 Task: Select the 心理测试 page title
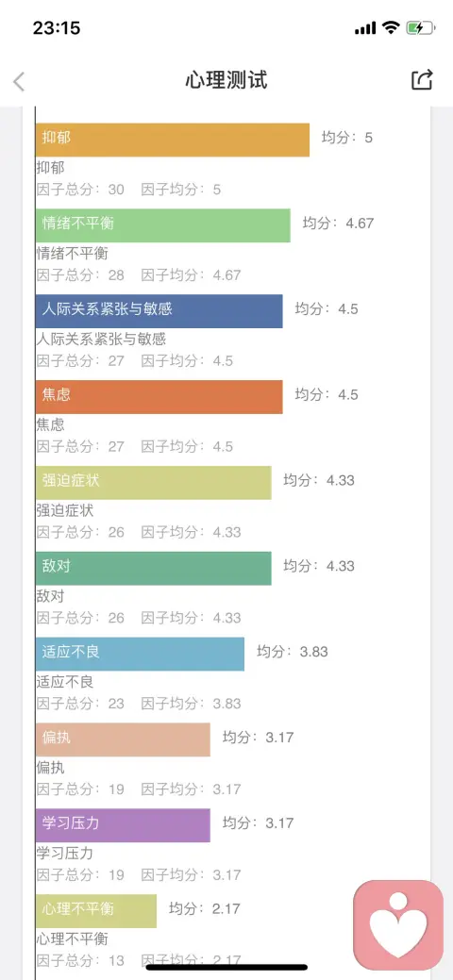226,80
